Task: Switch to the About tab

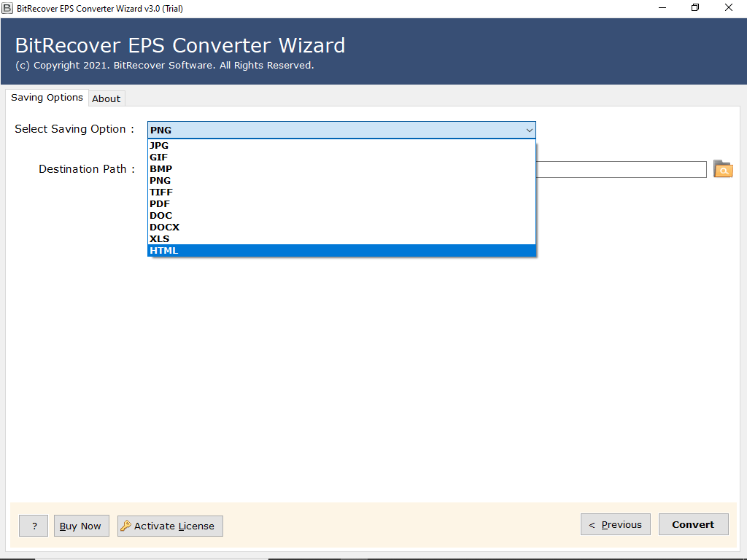Action: (107, 98)
